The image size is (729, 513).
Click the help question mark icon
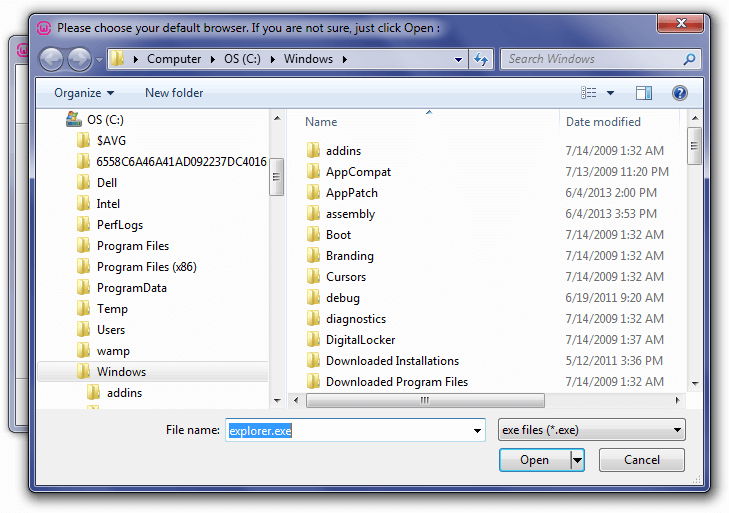pyautogui.click(x=679, y=93)
